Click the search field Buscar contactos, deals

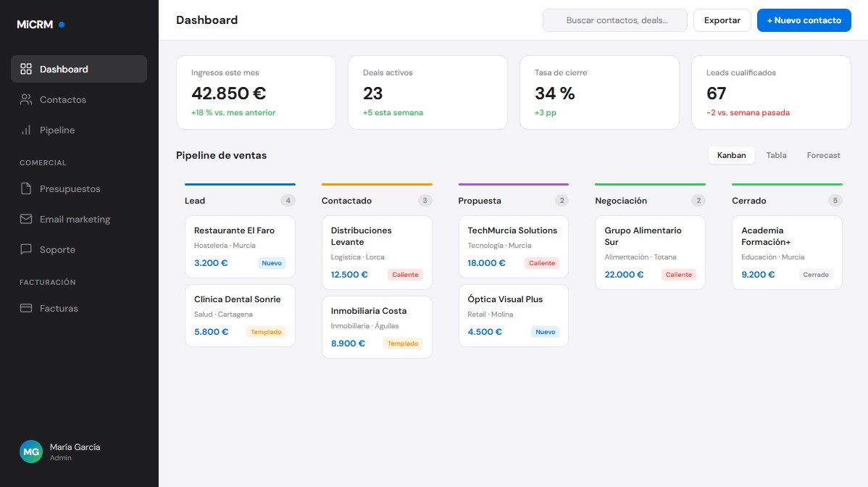(x=614, y=20)
